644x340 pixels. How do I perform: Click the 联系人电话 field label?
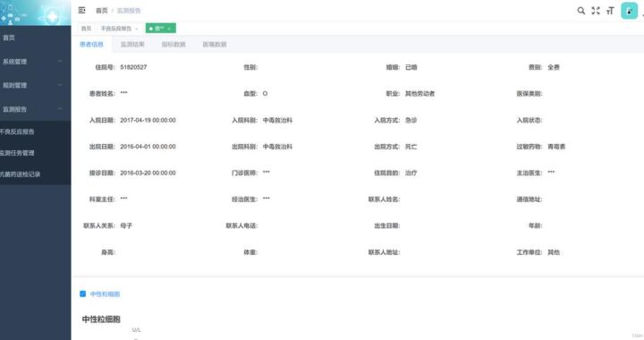click(241, 225)
